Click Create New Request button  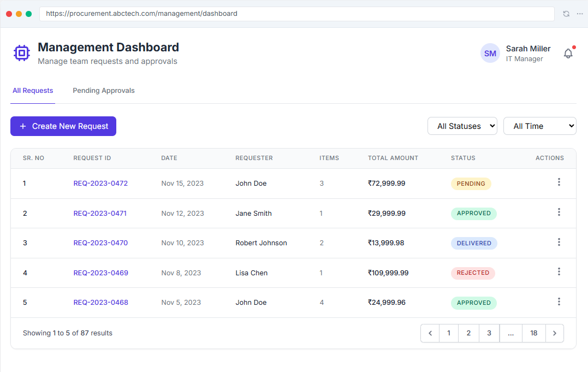[63, 126]
